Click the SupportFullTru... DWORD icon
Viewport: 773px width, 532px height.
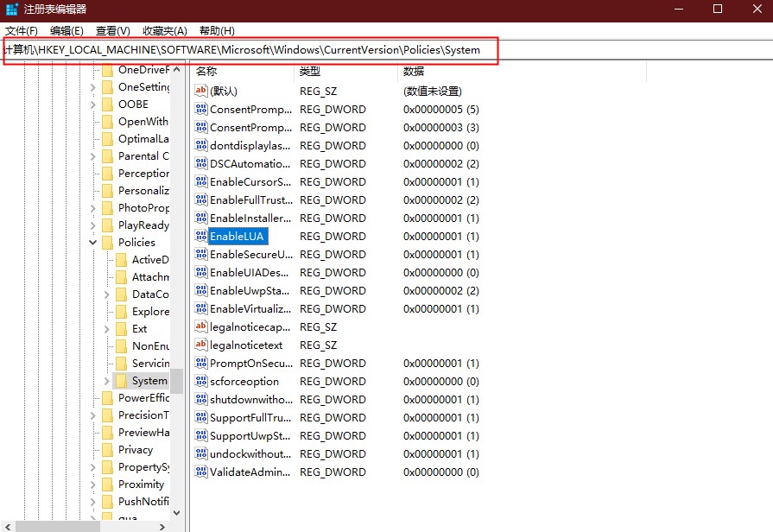[200, 418]
